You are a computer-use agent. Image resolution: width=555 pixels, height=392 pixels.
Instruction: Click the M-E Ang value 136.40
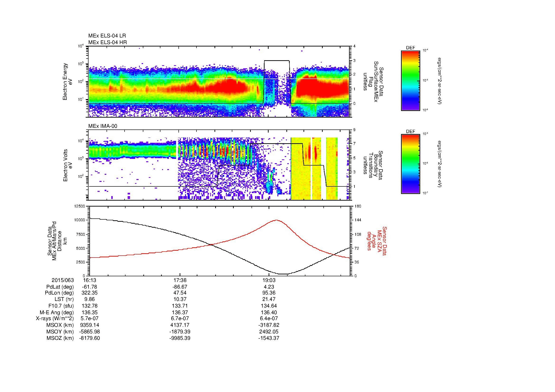(269, 313)
